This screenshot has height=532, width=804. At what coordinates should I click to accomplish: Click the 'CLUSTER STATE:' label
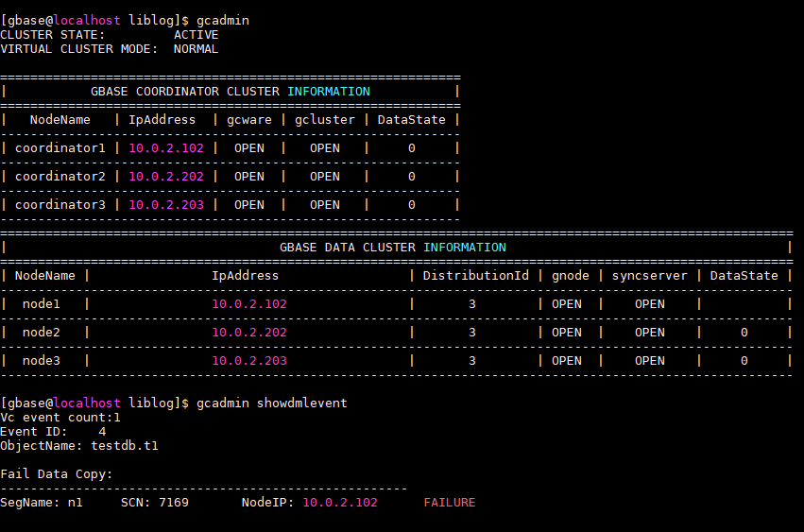(52, 35)
